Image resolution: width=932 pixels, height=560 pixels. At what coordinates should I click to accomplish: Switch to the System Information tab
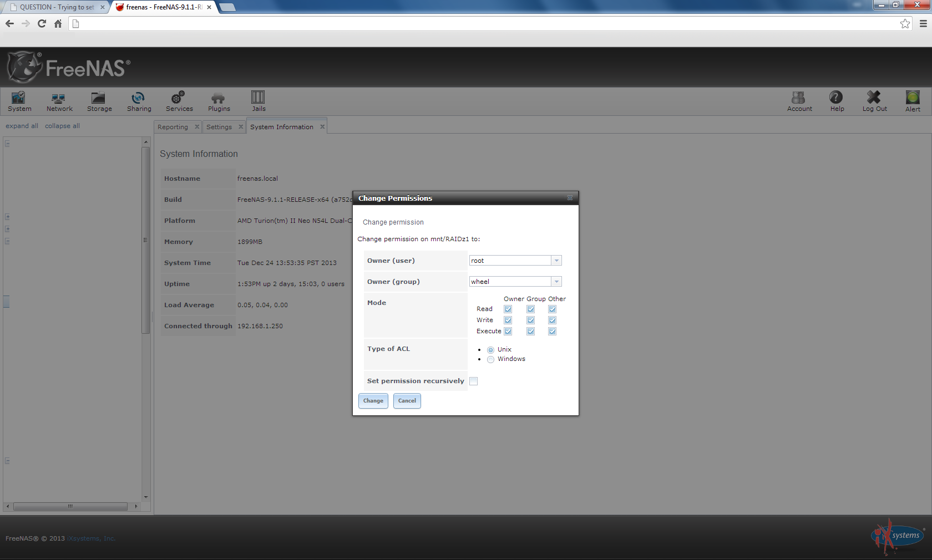pyautogui.click(x=282, y=127)
